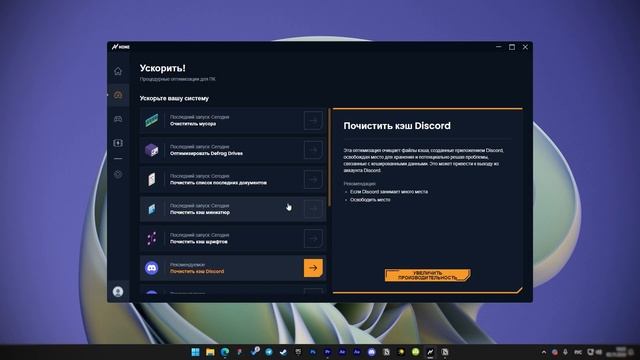Open File Explorer from the taskbar
The height and width of the screenshot is (360, 640).
point(210,352)
